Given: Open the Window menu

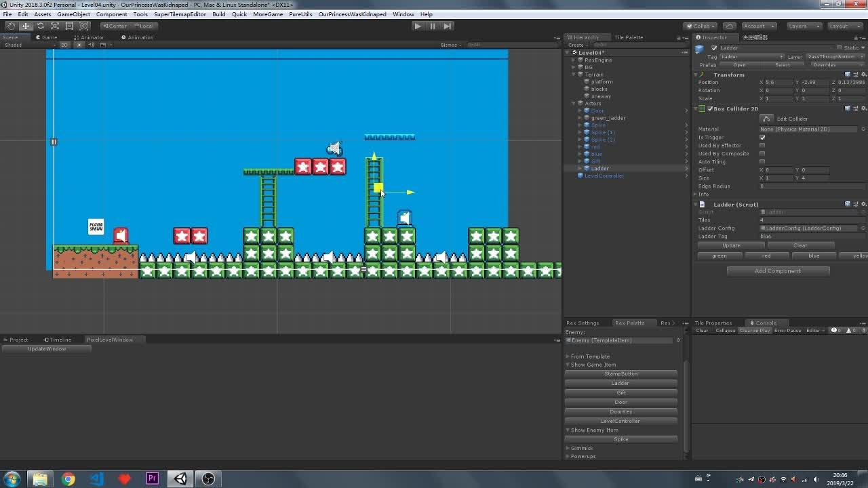Looking at the screenshot, I should click(x=403, y=14).
